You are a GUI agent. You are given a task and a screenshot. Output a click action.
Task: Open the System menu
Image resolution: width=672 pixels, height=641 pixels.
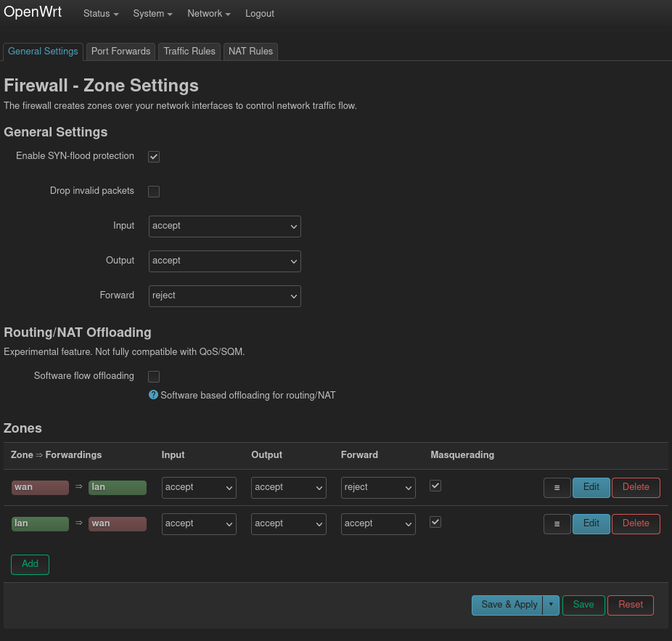pos(152,14)
